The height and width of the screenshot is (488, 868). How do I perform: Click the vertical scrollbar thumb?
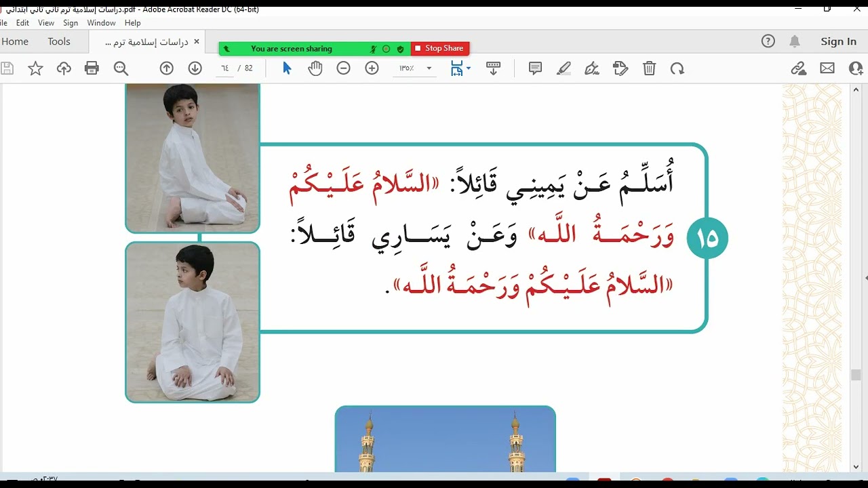click(x=856, y=375)
